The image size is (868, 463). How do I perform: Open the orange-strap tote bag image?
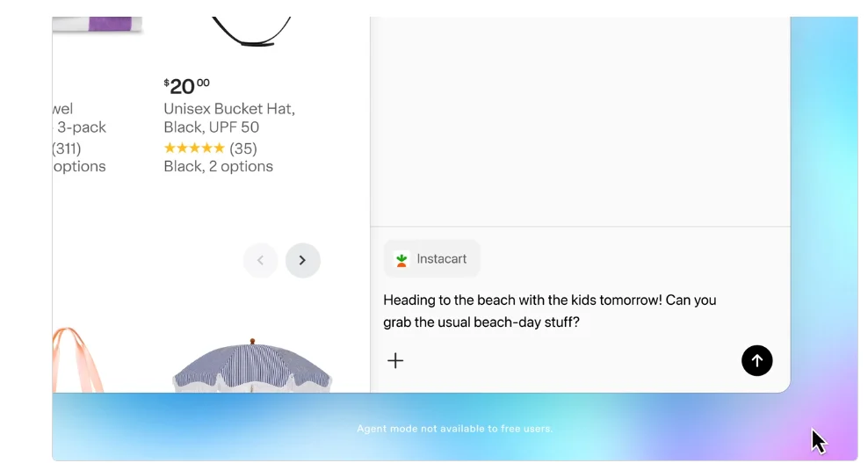coord(77,360)
